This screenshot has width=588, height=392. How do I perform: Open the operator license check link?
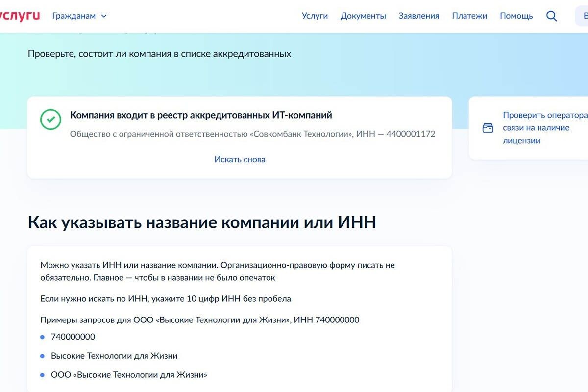(x=544, y=127)
